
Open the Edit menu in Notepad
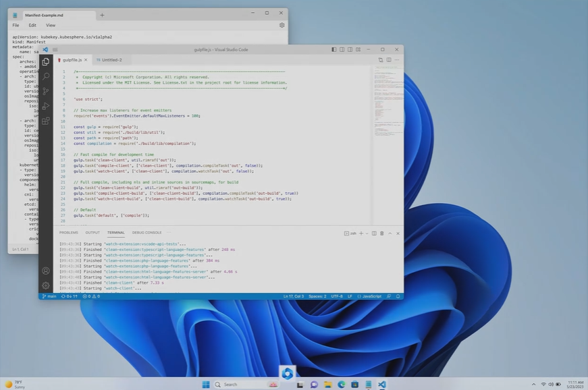32,25
